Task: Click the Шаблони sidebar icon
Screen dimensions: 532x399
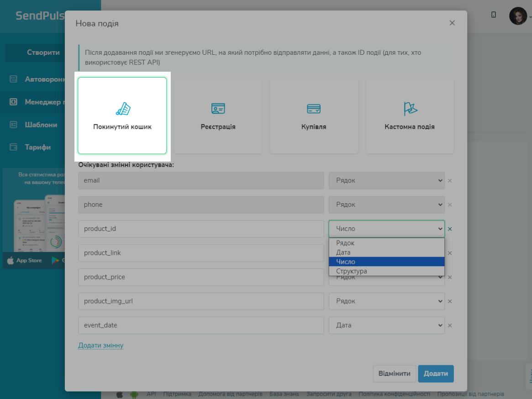Action: 13,125
